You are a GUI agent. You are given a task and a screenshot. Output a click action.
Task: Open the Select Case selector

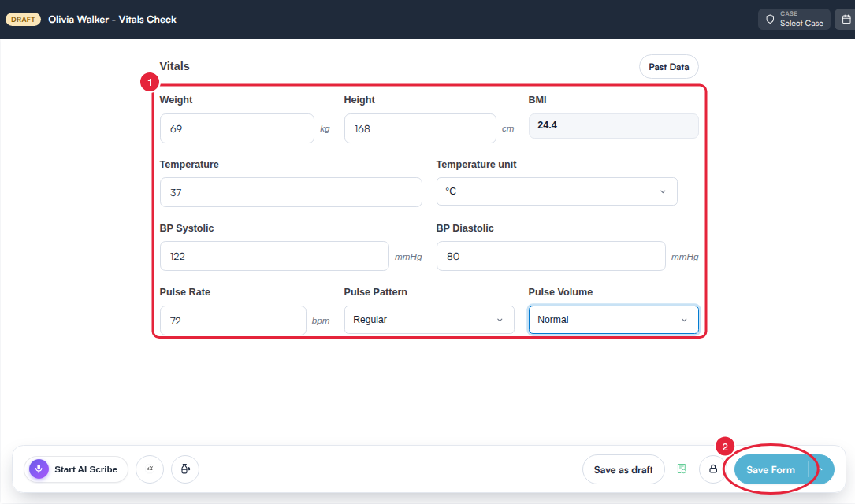pos(794,19)
